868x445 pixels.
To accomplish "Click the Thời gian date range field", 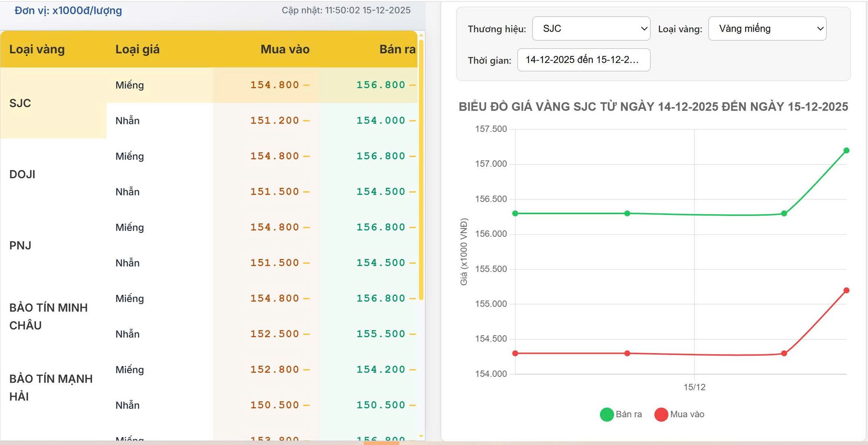I will (x=583, y=60).
